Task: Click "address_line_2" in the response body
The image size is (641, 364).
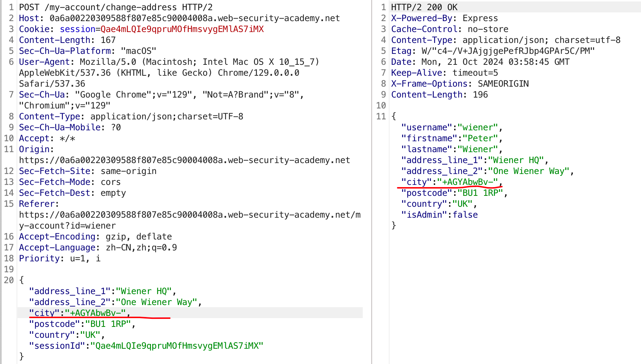Action: point(442,171)
